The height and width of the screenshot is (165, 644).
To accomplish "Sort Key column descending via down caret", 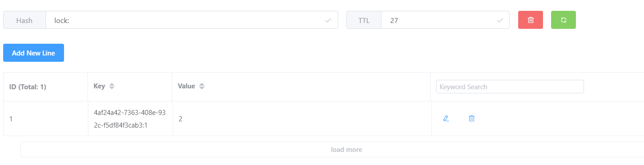I will (112, 88).
